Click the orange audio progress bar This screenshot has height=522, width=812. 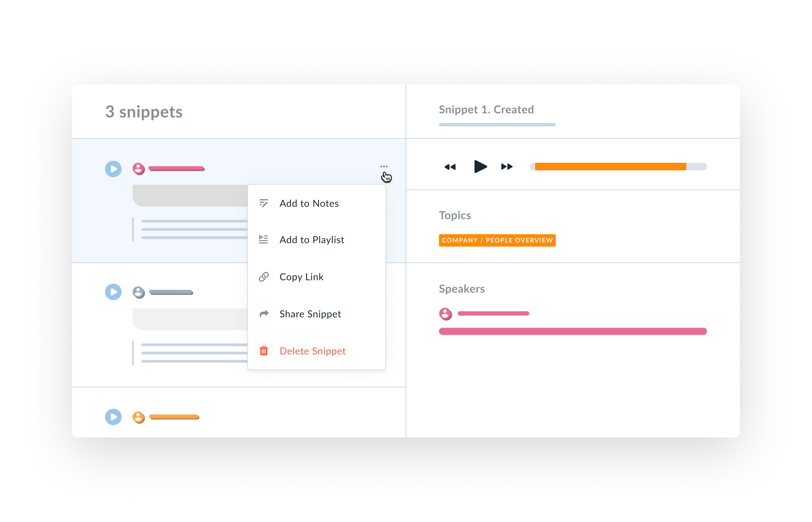point(611,167)
